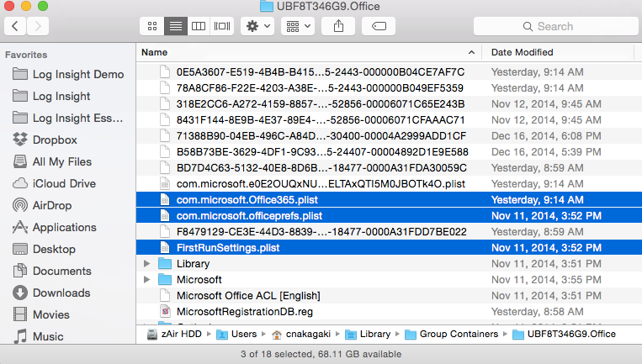Select file 78A8CF86-F22E-4203-A38E-...
This screenshot has height=364, width=642.
[x=389, y=88]
